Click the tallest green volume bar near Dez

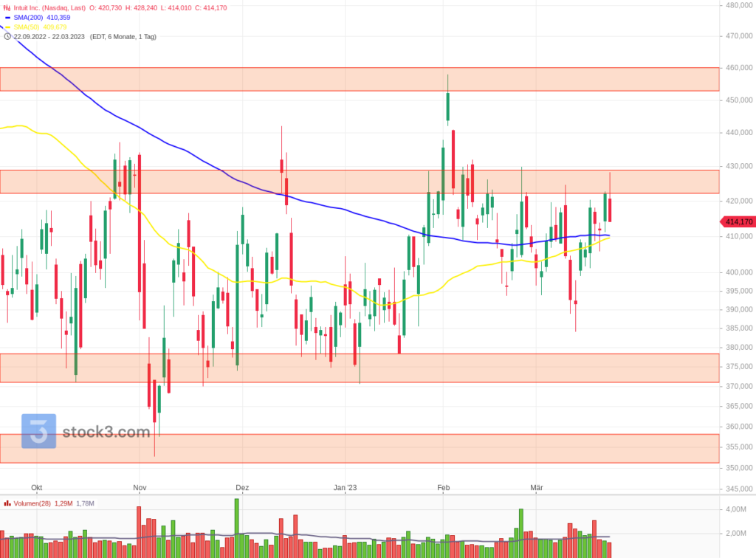coord(237,528)
